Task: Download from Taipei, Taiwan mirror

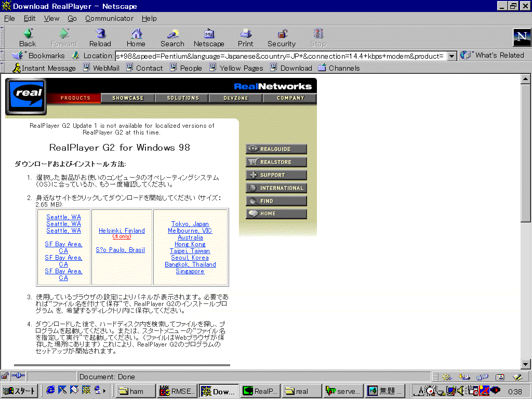Action: tap(190, 251)
